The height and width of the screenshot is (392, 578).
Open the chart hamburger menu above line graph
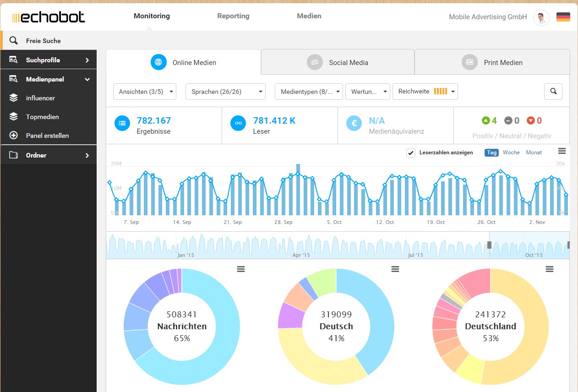562,151
